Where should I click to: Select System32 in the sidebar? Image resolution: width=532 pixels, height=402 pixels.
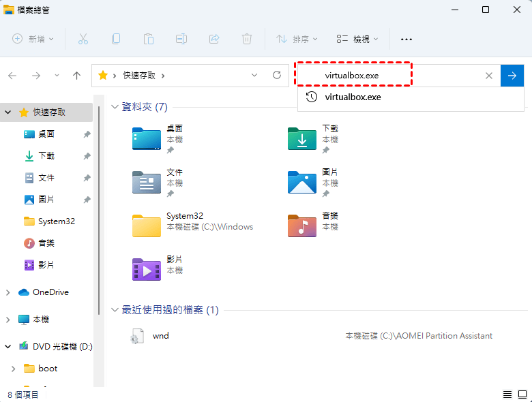(50, 221)
